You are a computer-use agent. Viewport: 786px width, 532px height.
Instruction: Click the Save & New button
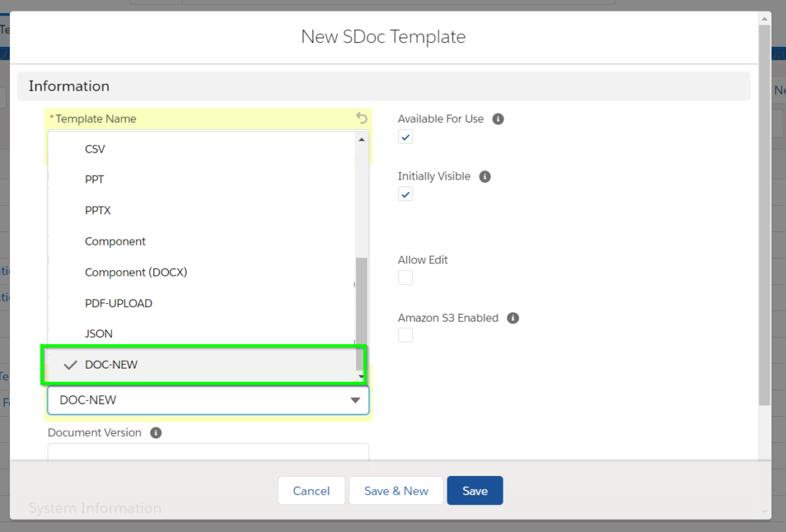(396, 490)
